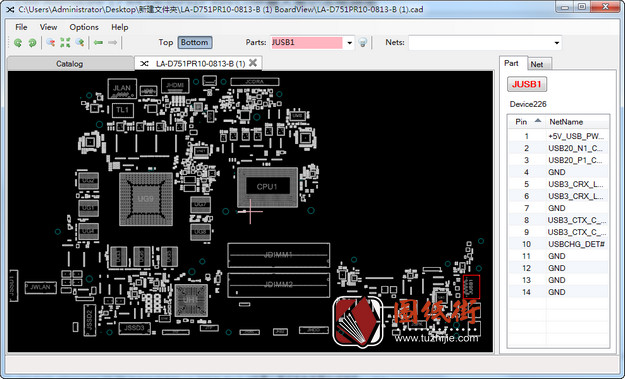The image size is (625, 379).
Task: Click the red JUSB1 part button
Action: [527, 84]
